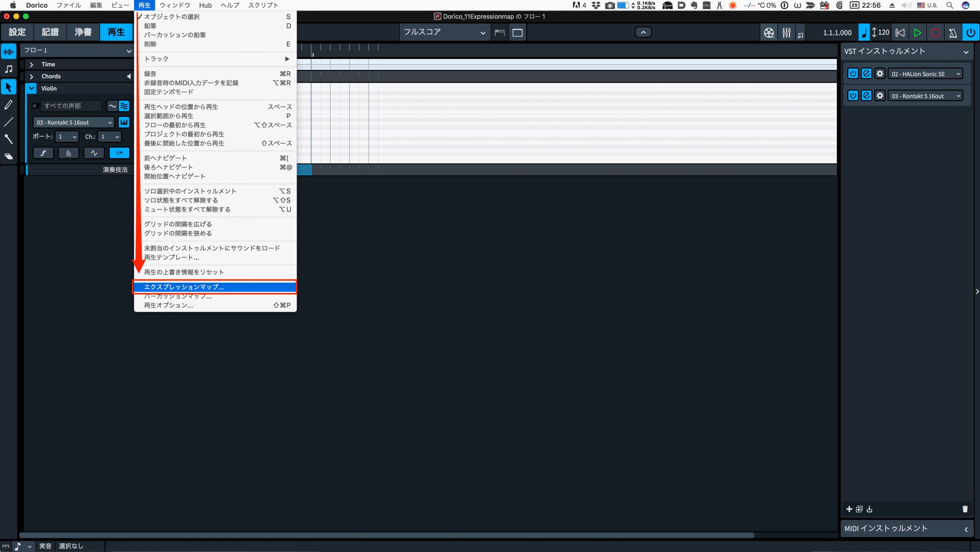The width and height of the screenshot is (980, 552).
Task: Choose エクスプレッションマップ... from the menu
Action: pyautogui.click(x=215, y=287)
